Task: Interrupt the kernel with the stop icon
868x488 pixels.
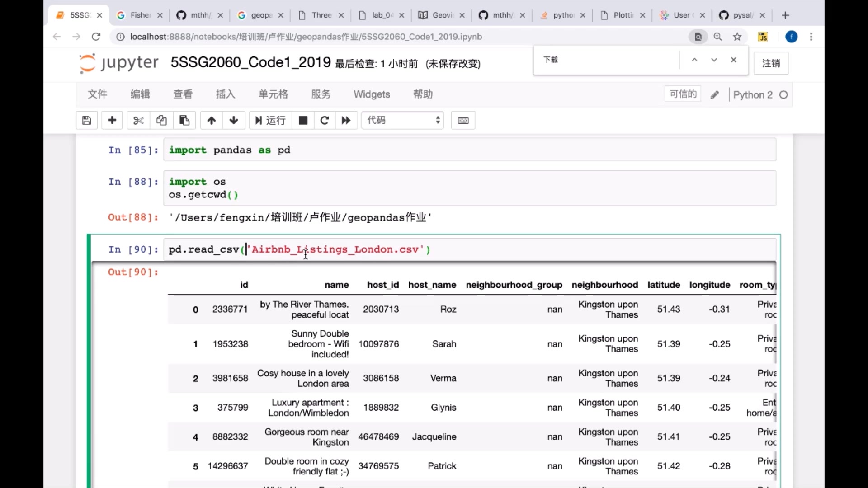Action: [x=302, y=120]
